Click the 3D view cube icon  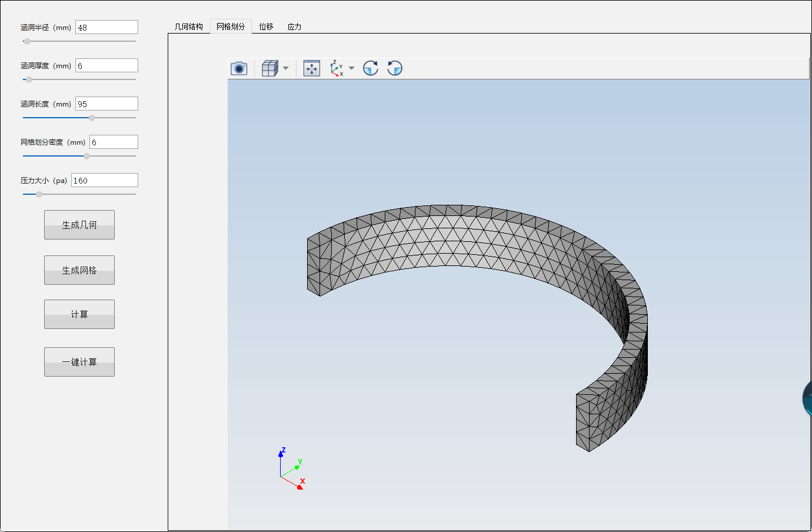tap(269, 68)
